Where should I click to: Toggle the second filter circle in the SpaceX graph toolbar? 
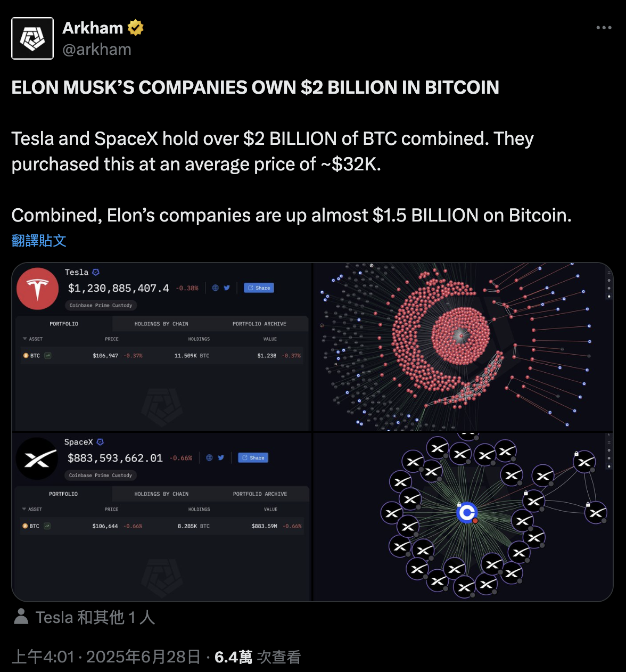coord(609,458)
